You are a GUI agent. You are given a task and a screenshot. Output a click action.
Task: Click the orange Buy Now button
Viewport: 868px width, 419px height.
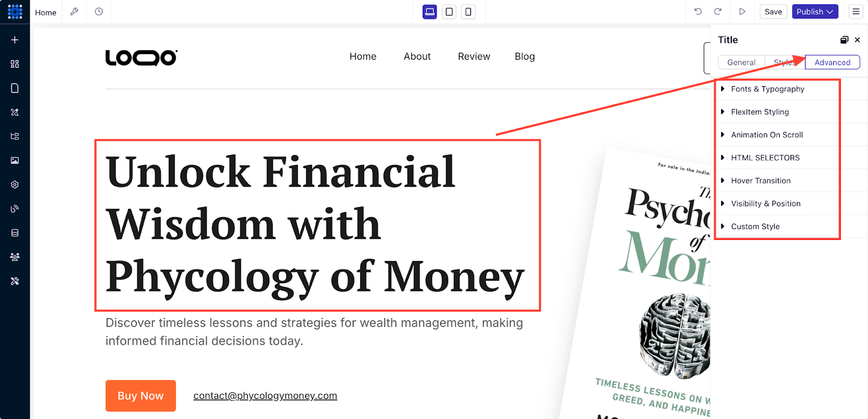click(x=141, y=396)
